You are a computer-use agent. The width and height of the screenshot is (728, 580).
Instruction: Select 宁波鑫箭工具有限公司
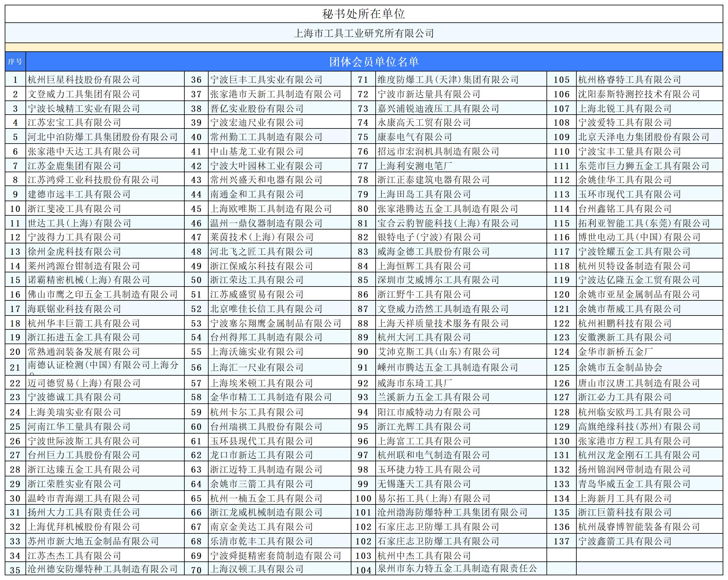pyautogui.click(x=625, y=541)
